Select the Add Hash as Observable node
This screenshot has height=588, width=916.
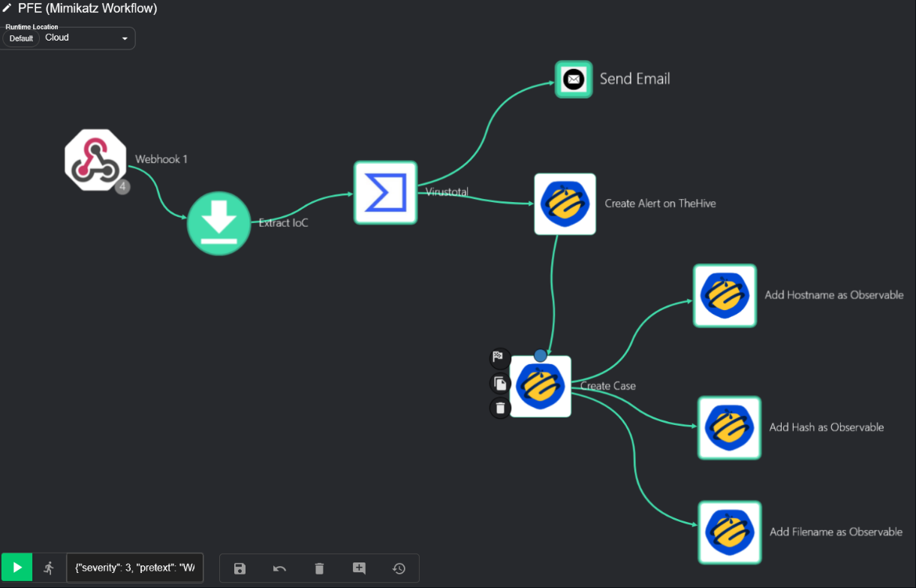(729, 427)
